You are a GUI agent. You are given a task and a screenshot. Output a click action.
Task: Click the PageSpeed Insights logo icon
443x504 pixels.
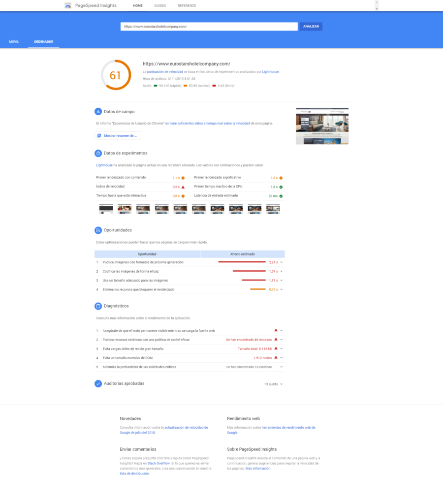tap(68, 6)
